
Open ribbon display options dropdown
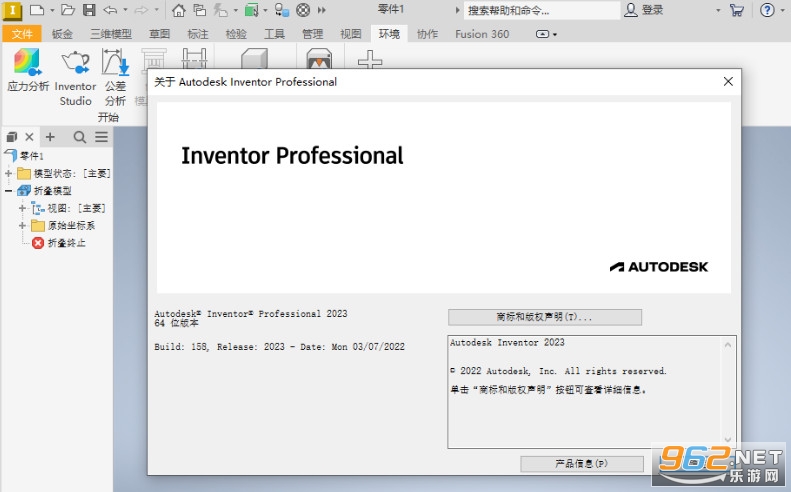[546, 34]
